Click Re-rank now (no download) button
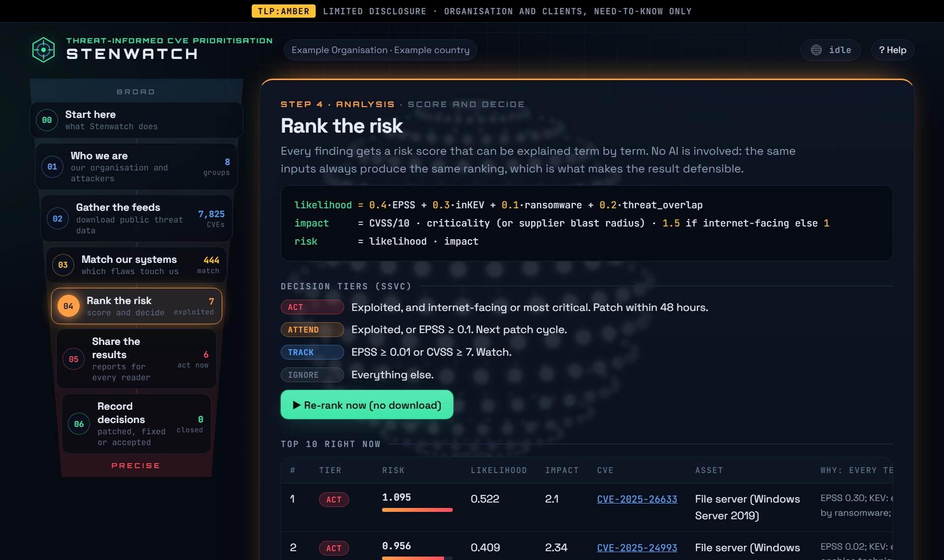Viewport: 944px width, 560px height. coord(367,405)
